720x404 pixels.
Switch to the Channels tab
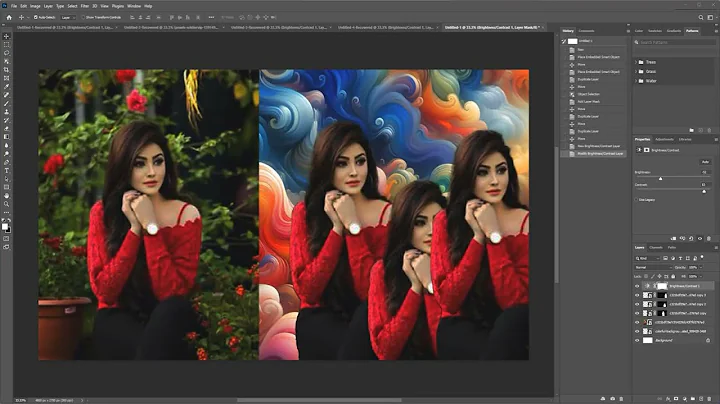(656, 247)
